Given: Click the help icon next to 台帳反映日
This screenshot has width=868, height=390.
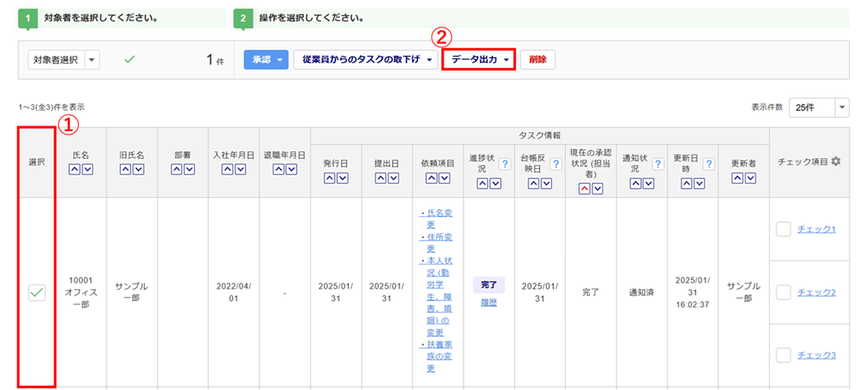Looking at the screenshot, I should [555, 164].
